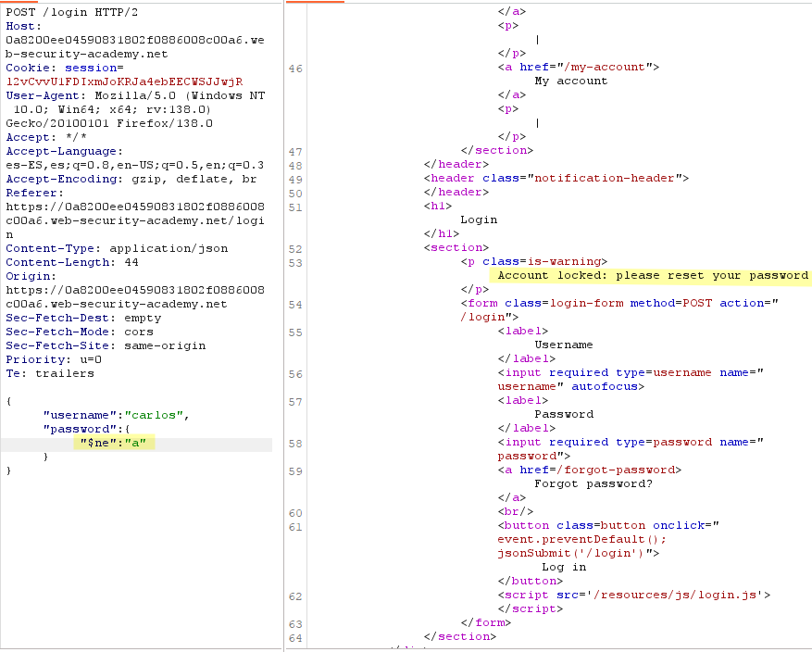Click the 'Login' heading text
This screenshot has width=812, height=652.
pyautogui.click(x=479, y=219)
